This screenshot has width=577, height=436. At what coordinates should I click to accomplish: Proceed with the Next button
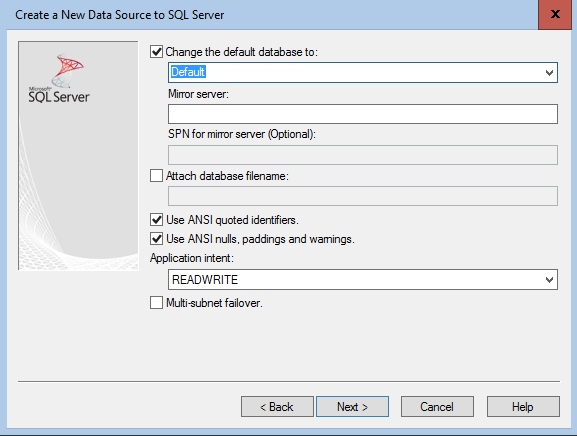pyautogui.click(x=353, y=407)
